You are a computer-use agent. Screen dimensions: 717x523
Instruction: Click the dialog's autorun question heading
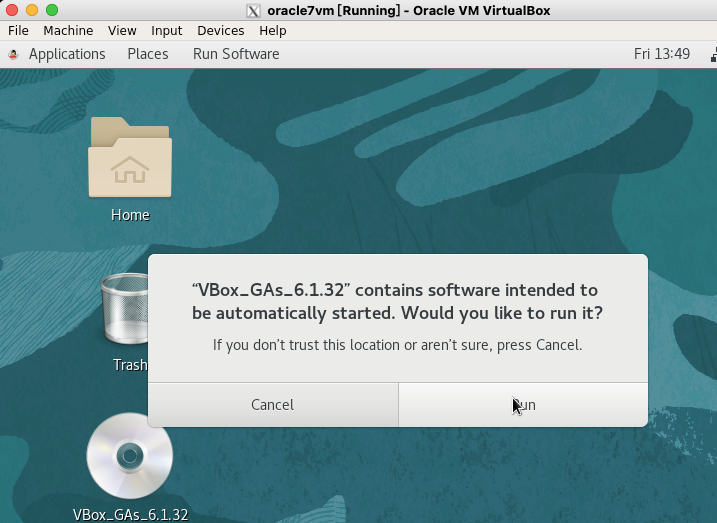397,302
